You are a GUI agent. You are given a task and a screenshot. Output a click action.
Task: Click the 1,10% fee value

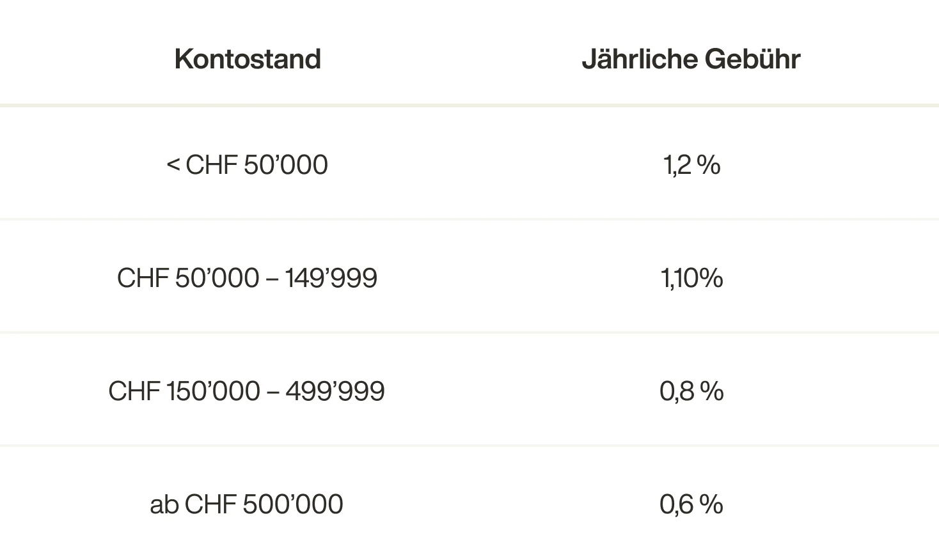[x=691, y=278]
